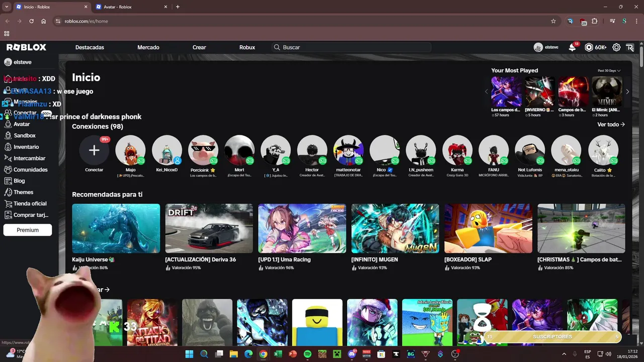Open Inventario in the sidebar
The height and width of the screenshot is (362, 644).
tap(26, 147)
